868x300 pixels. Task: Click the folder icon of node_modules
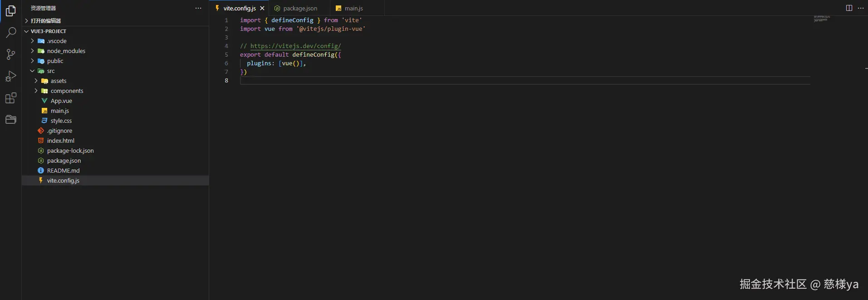pos(41,51)
